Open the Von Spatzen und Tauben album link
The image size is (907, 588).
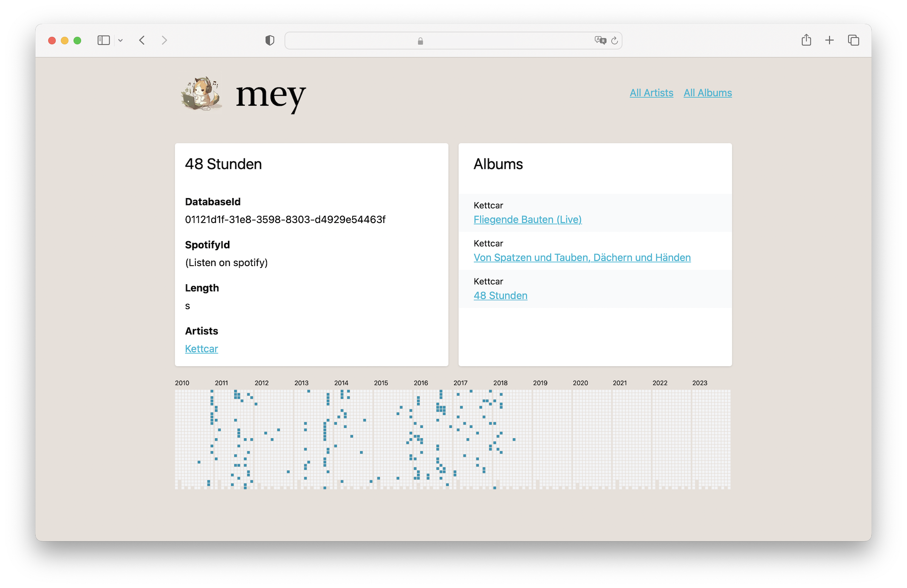582,258
